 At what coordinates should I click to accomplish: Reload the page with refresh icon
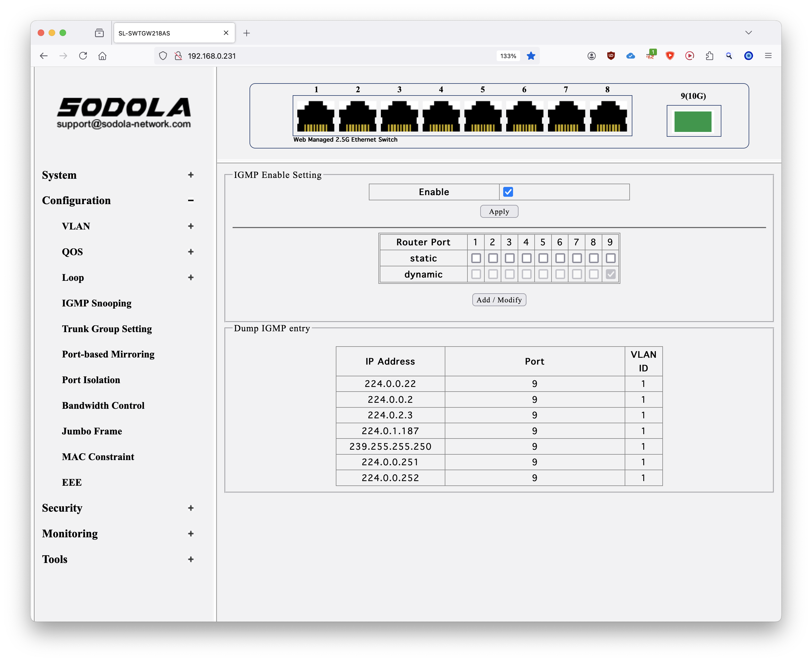click(83, 56)
